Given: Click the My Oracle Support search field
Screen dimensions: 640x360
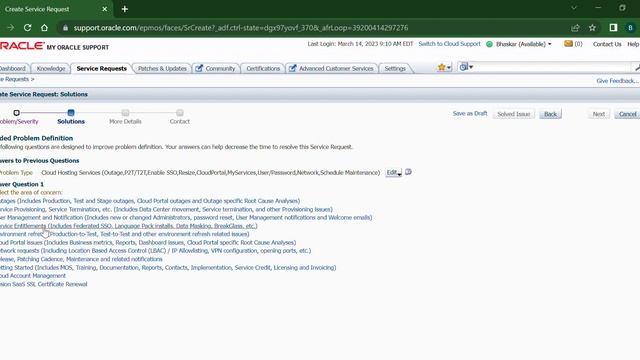Looking at the screenshot, I should [553, 67].
